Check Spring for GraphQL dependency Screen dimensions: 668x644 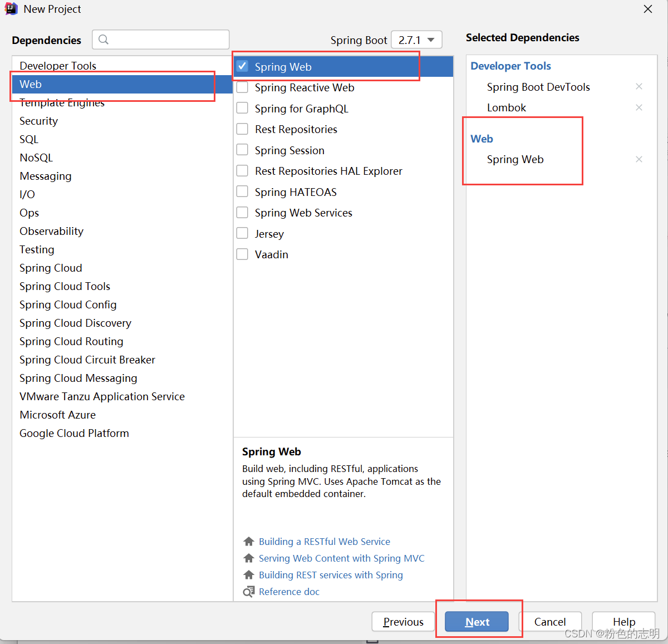(x=242, y=108)
